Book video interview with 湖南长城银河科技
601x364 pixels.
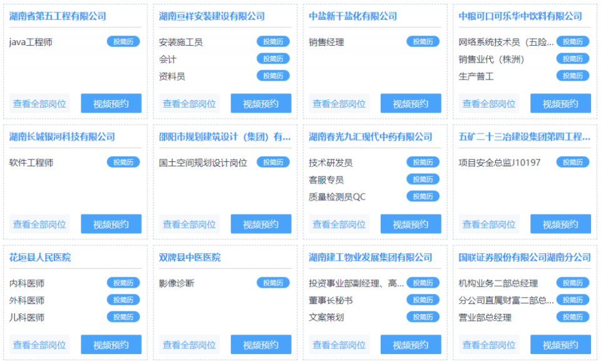coord(111,224)
